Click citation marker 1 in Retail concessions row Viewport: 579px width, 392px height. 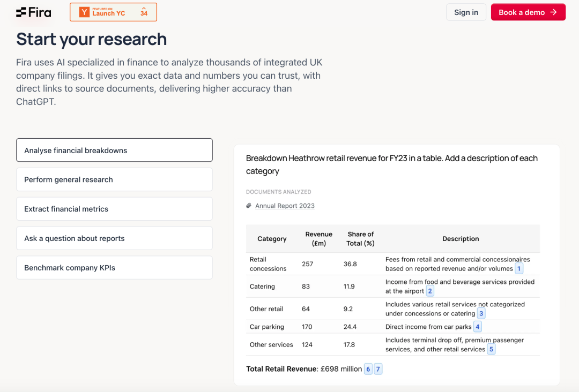(519, 269)
